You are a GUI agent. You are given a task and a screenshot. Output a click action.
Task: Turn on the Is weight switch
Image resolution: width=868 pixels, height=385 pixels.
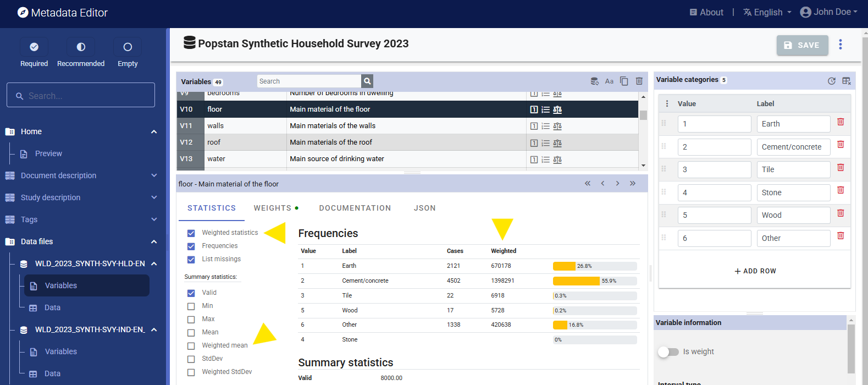coord(668,352)
